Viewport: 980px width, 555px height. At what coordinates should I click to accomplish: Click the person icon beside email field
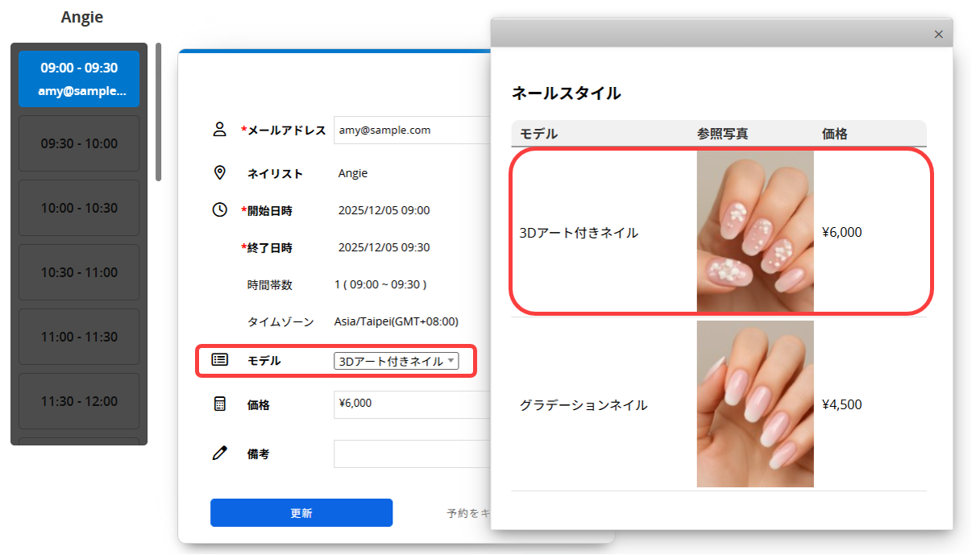pyautogui.click(x=219, y=130)
